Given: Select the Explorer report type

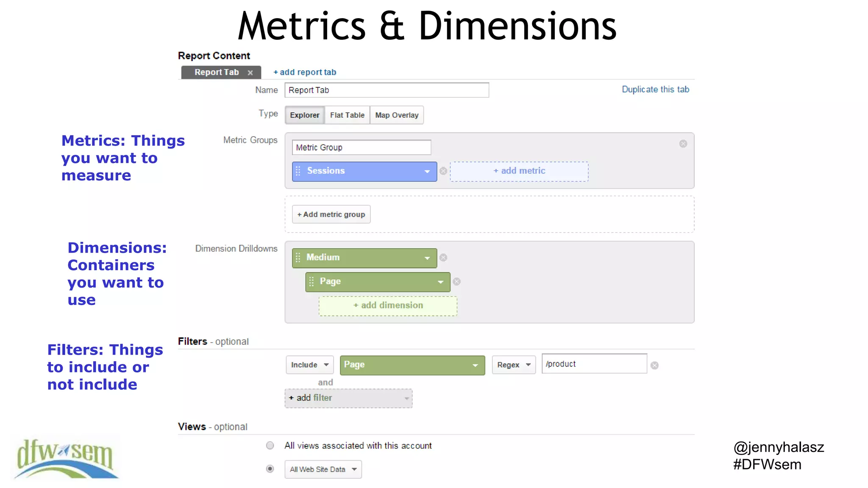Looking at the screenshot, I should (305, 115).
